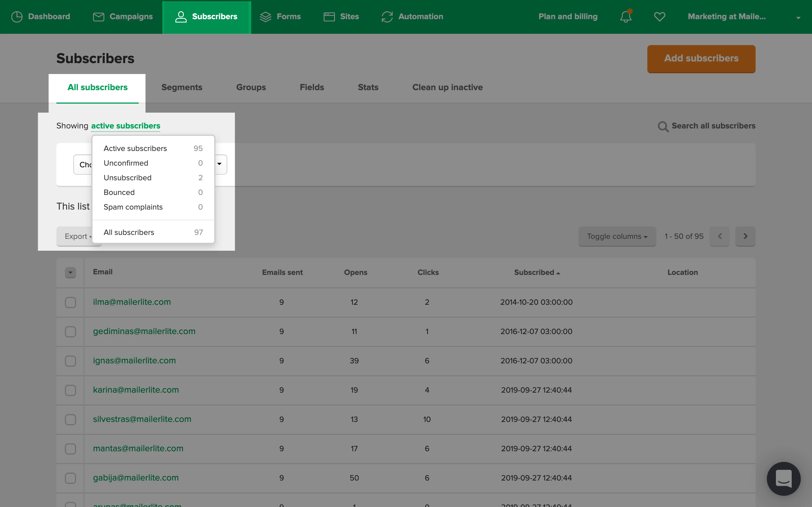Go to previous page arrow
This screenshot has height=507, width=812.
click(x=720, y=236)
